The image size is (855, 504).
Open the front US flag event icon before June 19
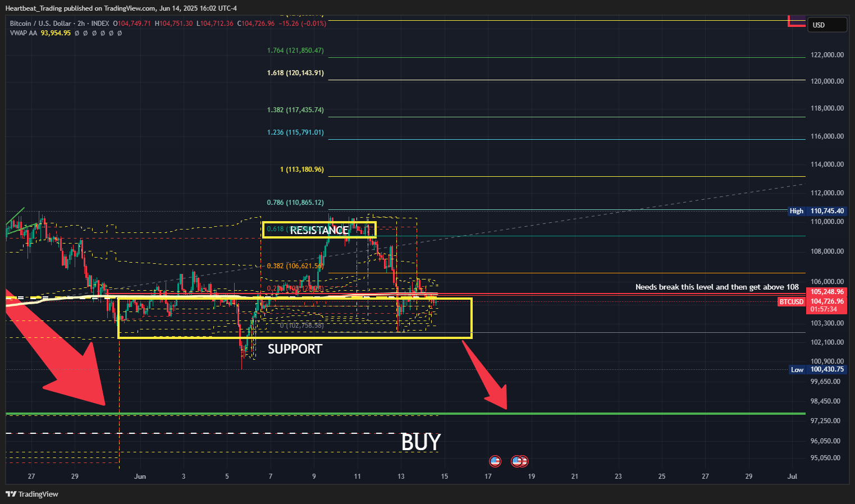[517, 461]
